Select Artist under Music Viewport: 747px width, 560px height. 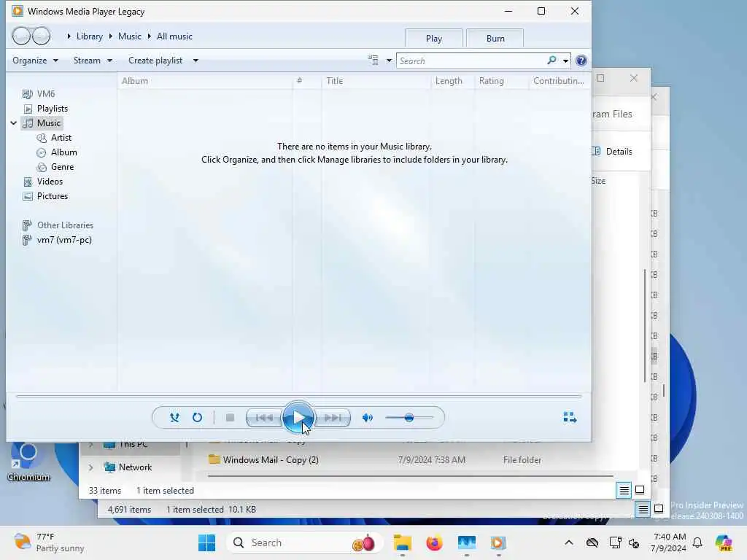54,138
